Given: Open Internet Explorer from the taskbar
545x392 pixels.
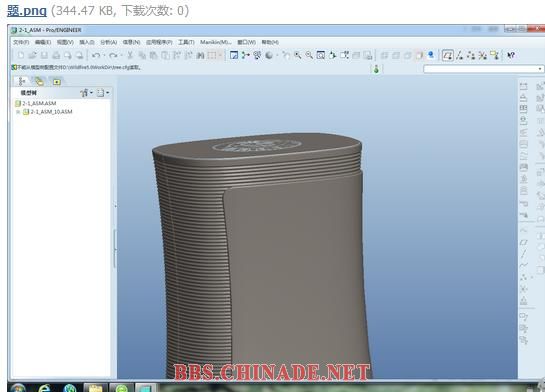Looking at the screenshot, I should pyautogui.click(x=44, y=388).
